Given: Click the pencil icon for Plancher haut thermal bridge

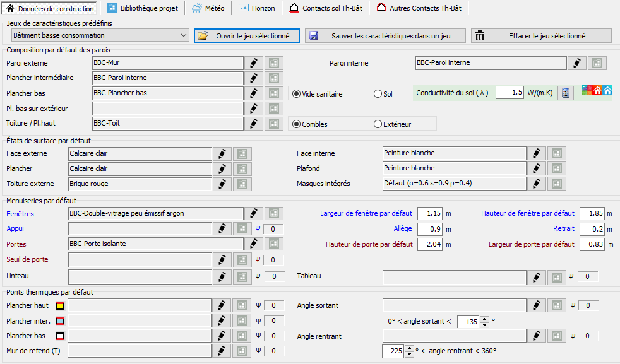Looking at the screenshot, I should (222, 305).
